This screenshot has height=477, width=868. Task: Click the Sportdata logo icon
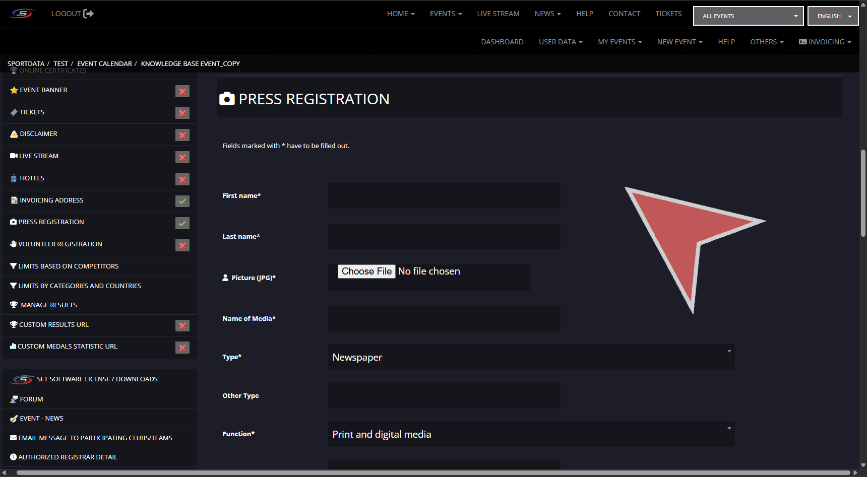coord(22,14)
